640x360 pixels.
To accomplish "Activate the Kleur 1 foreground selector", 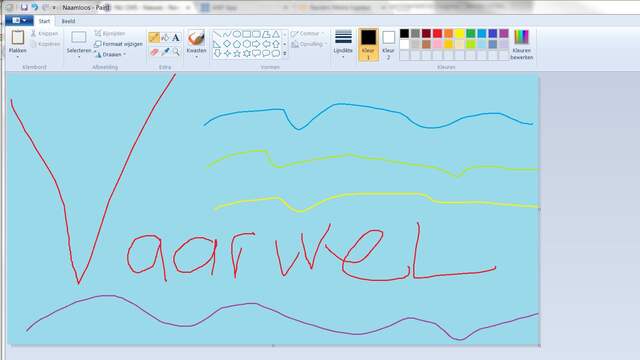I will (368, 45).
